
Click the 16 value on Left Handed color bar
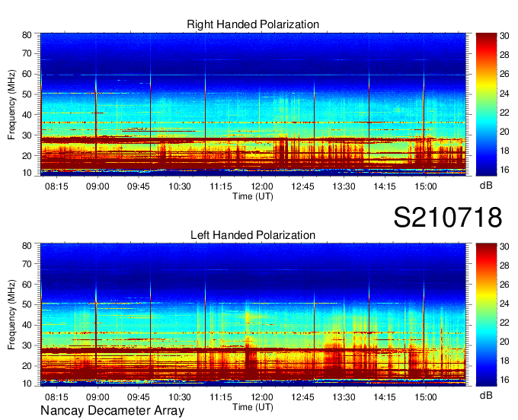tap(505, 380)
